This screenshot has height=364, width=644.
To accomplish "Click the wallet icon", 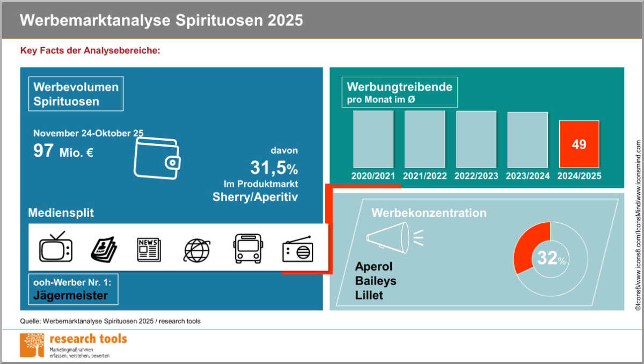I will point(157,158).
